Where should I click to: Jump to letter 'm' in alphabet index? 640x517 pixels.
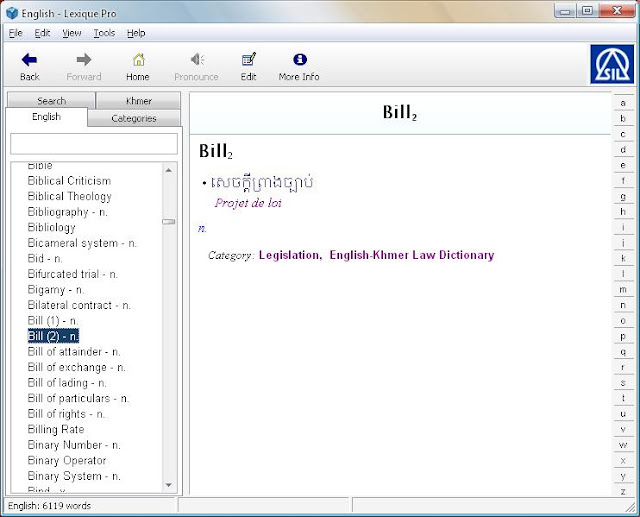click(623, 289)
